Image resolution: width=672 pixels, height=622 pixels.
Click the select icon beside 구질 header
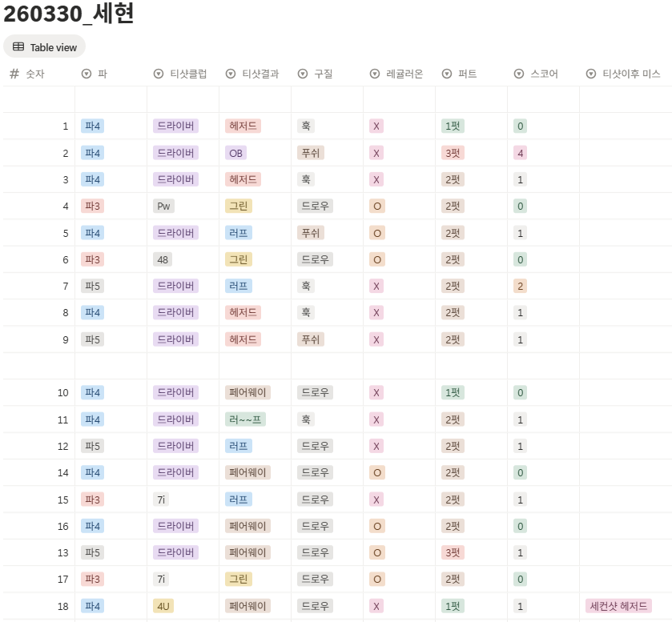[303, 74]
